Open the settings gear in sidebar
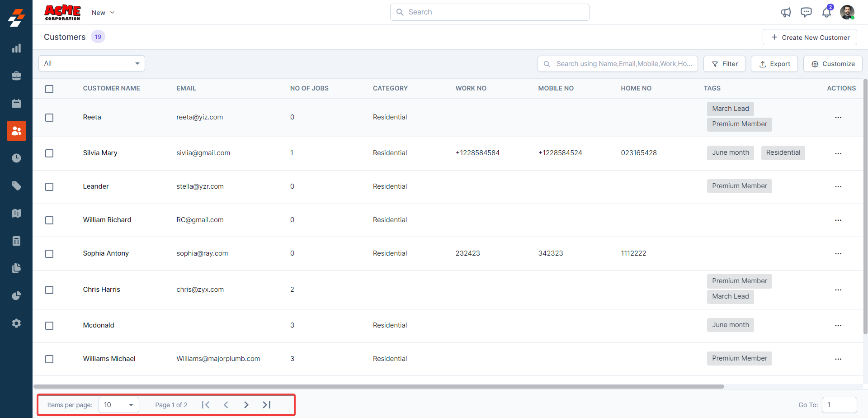868x418 pixels. click(x=16, y=323)
